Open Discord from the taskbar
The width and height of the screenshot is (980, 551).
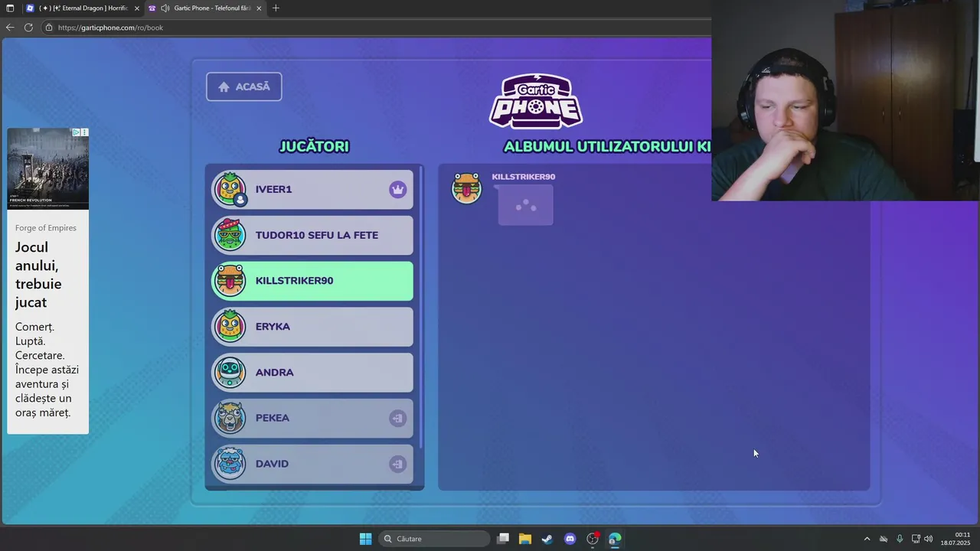click(x=570, y=539)
